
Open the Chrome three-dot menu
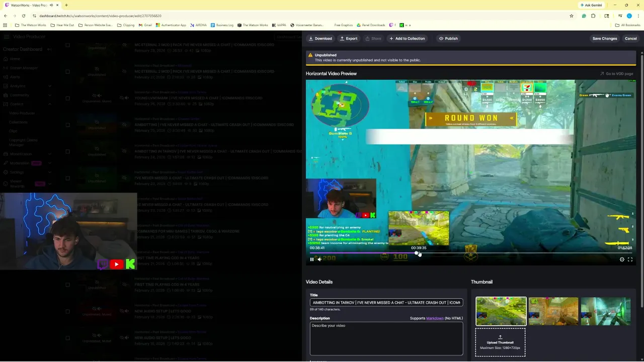[638, 16]
